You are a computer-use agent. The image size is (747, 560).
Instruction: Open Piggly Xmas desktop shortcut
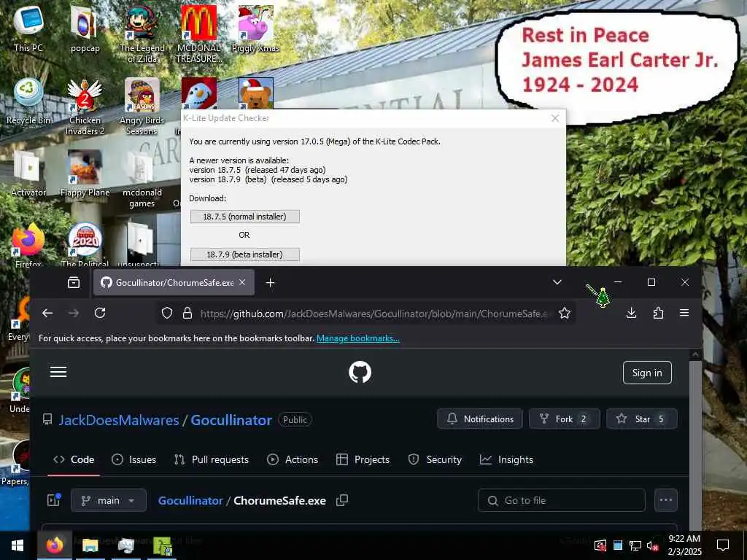(255, 28)
